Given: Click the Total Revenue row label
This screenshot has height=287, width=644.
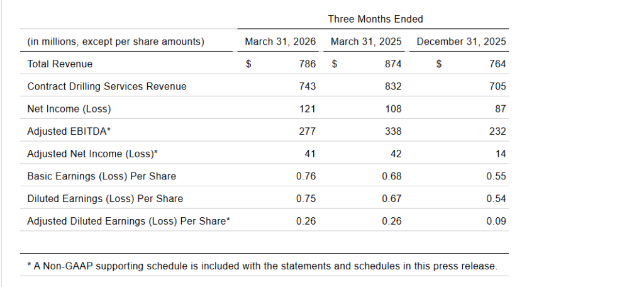Looking at the screenshot, I should coord(60,64).
